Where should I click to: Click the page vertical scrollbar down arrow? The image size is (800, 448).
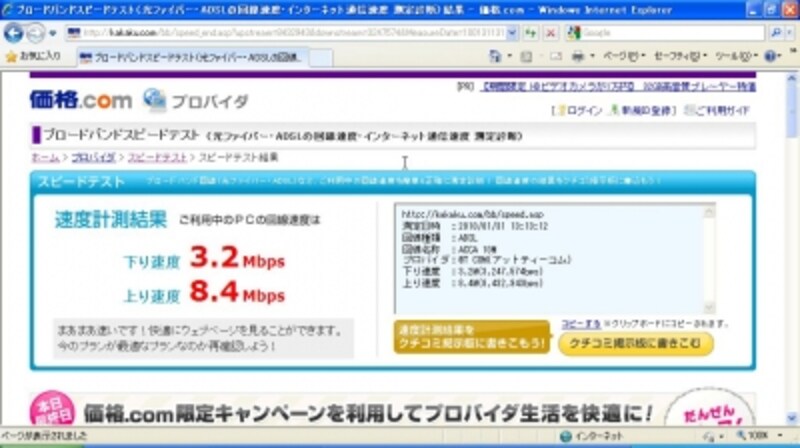pos(792,418)
